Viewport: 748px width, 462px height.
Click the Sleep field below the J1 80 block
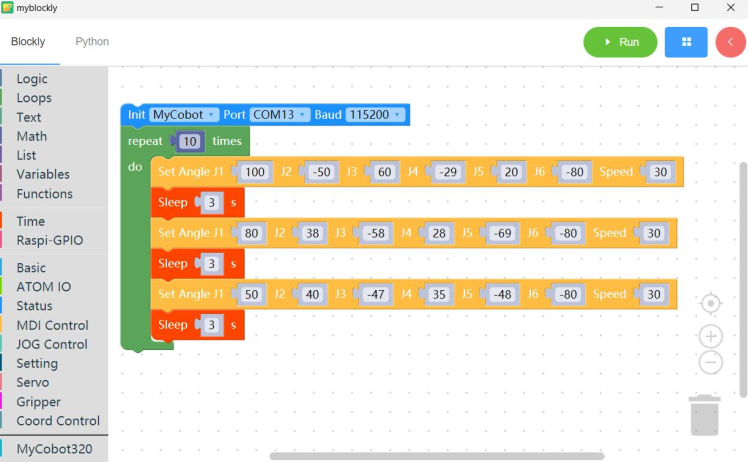212,264
